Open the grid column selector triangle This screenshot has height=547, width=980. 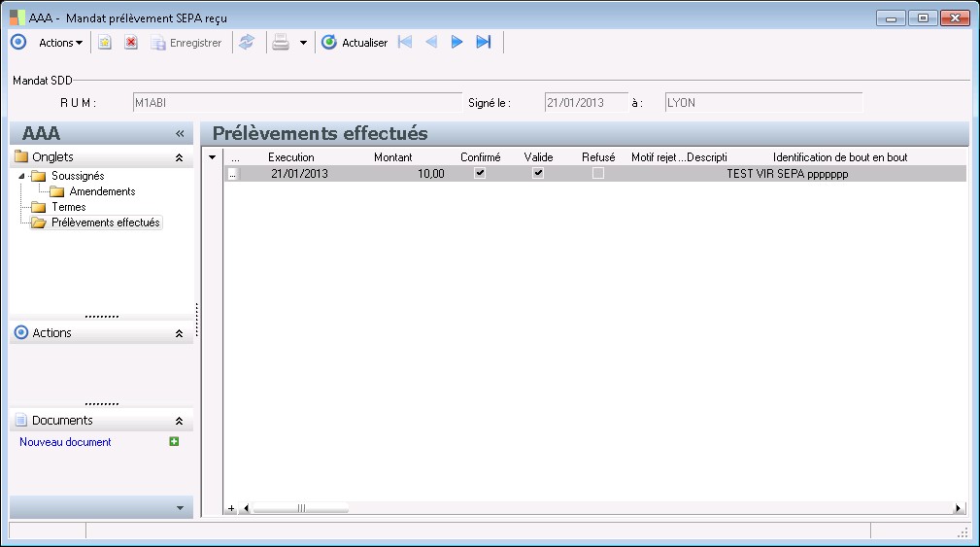point(213,157)
